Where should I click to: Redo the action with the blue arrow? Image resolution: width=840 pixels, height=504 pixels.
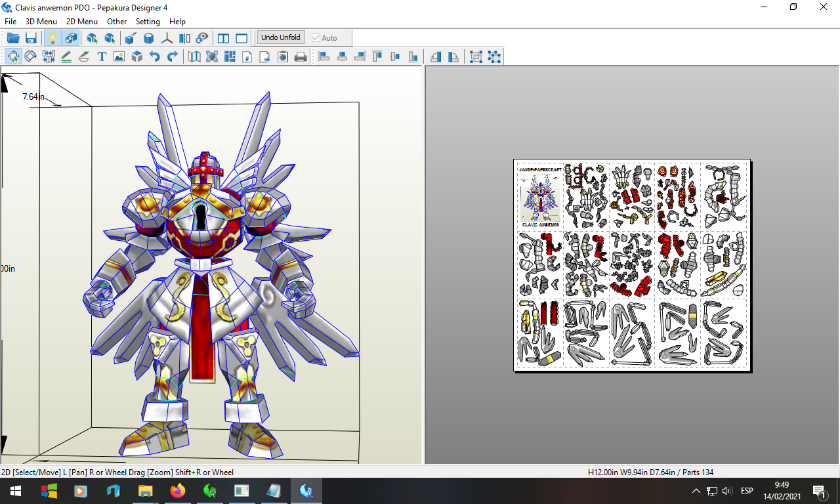click(x=173, y=56)
